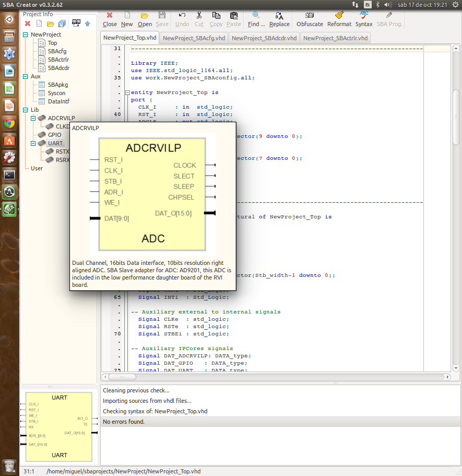Screen dimensions: 462x476
Task: Select GPIO in the Lib tree
Action: (x=54, y=135)
